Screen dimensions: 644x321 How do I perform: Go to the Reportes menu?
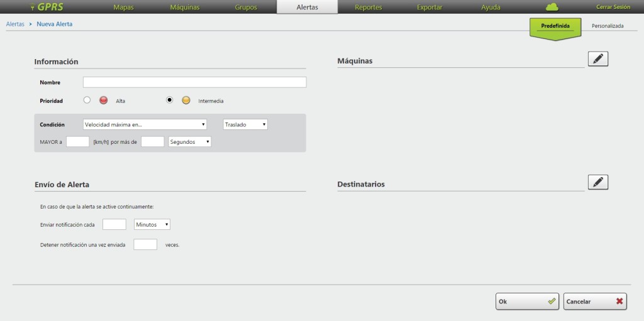368,7
